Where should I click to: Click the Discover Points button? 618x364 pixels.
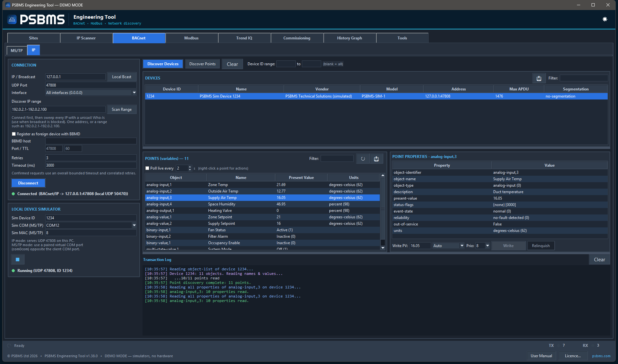pos(203,64)
